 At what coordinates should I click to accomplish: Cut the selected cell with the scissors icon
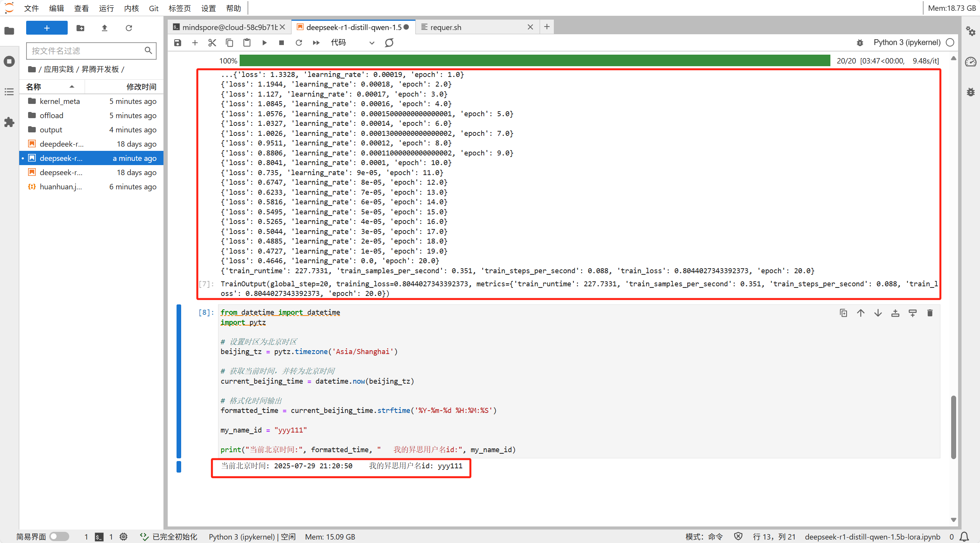tap(212, 43)
